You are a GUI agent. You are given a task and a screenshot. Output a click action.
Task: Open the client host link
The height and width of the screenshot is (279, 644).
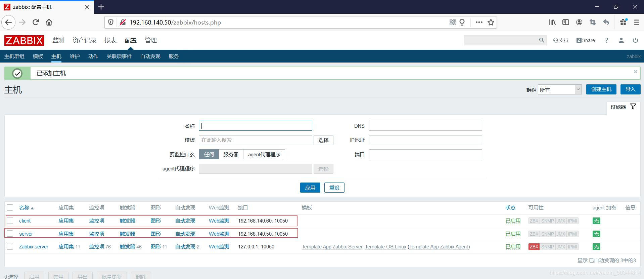pos(25,221)
